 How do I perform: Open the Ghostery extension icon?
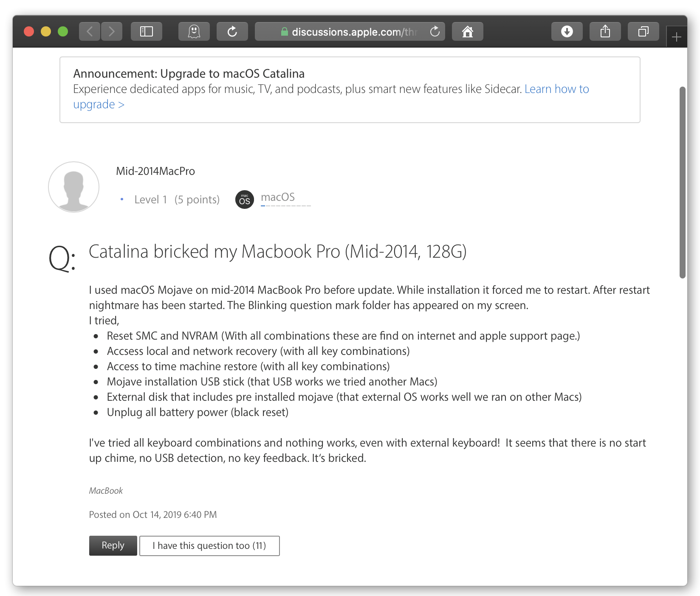(194, 31)
